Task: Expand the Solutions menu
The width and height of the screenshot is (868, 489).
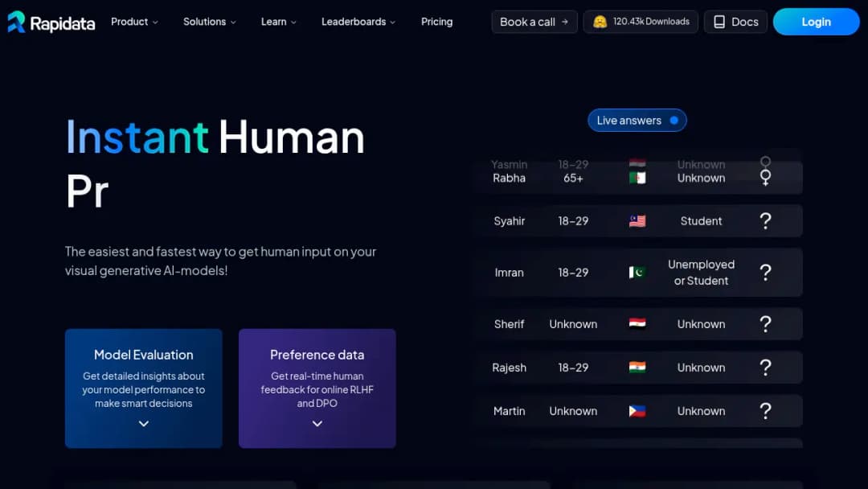Action: (209, 22)
